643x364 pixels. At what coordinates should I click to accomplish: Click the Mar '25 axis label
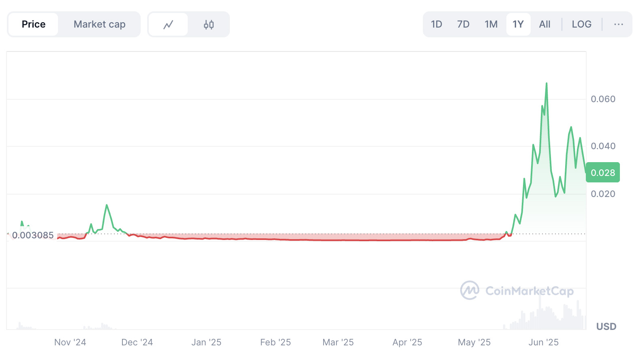click(338, 343)
